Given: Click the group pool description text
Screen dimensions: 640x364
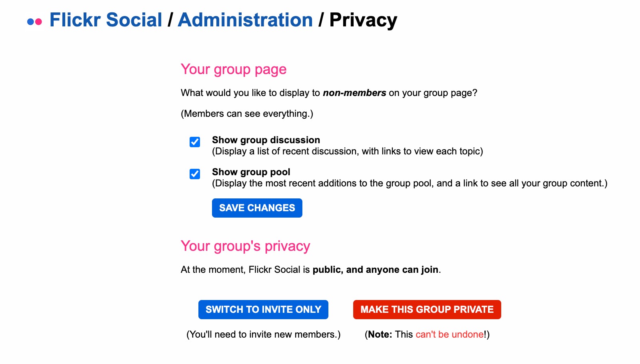Looking at the screenshot, I should click(x=410, y=183).
